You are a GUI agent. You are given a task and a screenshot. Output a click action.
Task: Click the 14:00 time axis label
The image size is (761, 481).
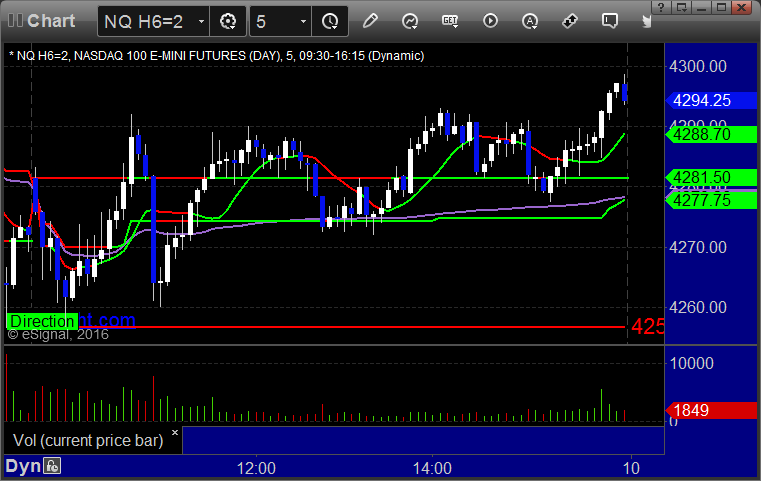(x=432, y=468)
